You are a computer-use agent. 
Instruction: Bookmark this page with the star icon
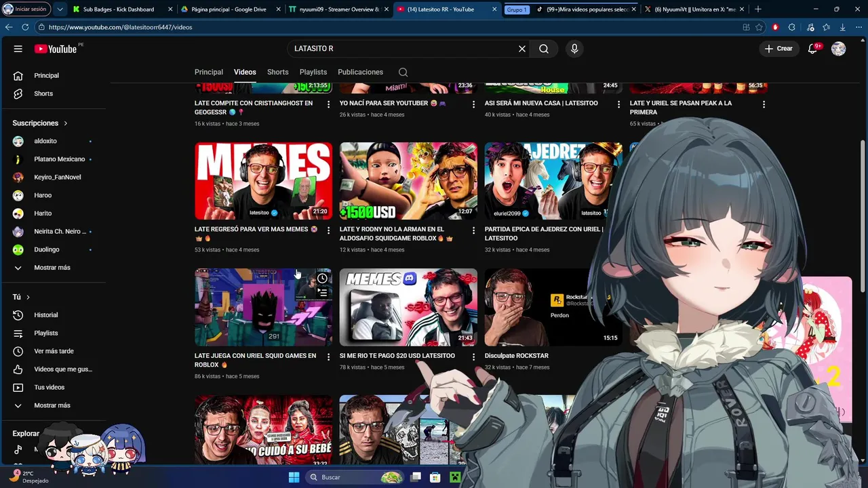759,27
